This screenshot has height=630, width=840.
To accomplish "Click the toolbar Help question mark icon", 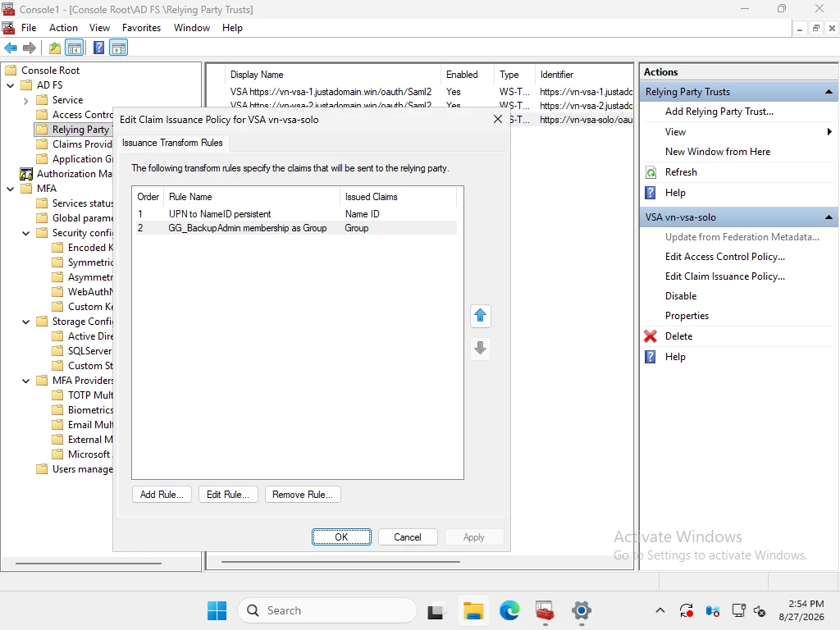I will pyautogui.click(x=98, y=48).
